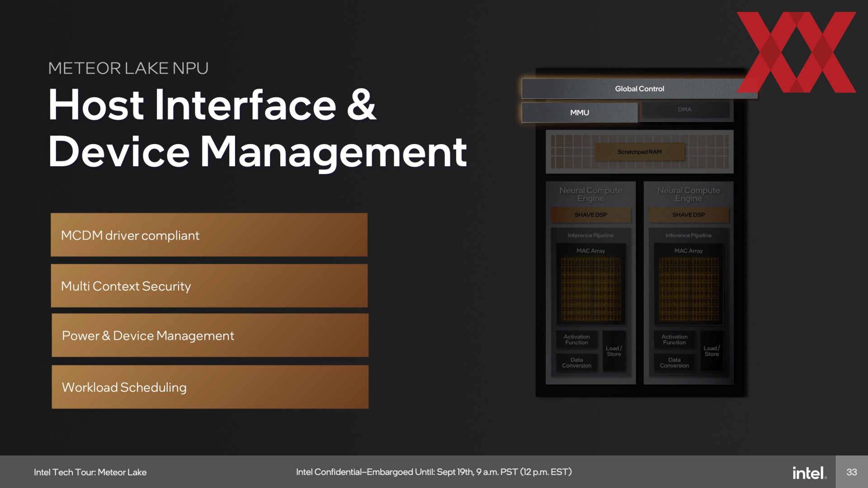Image resolution: width=868 pixels, height=488 pixels.
Task: Select the right SHAVE DSP block
Action: (689, 215)
